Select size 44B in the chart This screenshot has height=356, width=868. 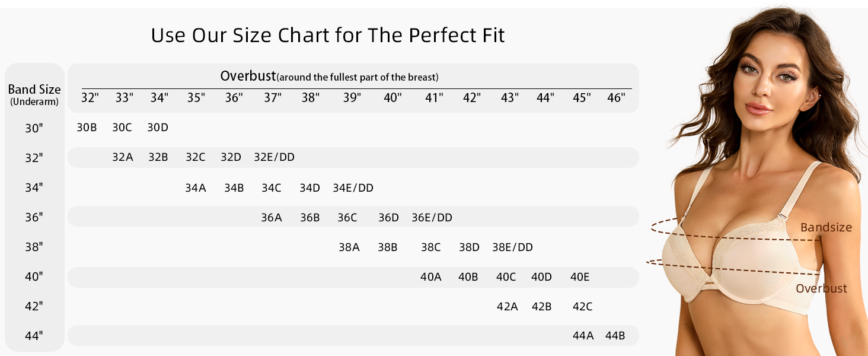(x=615, y=336)
